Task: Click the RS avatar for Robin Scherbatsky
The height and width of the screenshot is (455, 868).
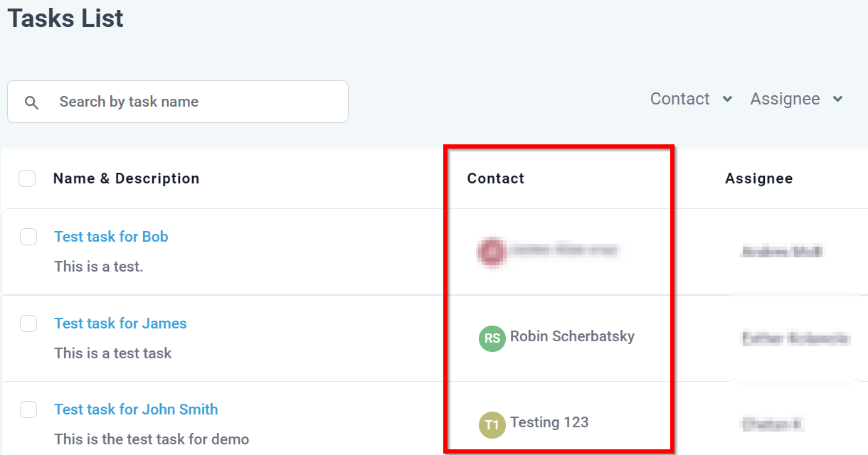Action: pos(492,338)
